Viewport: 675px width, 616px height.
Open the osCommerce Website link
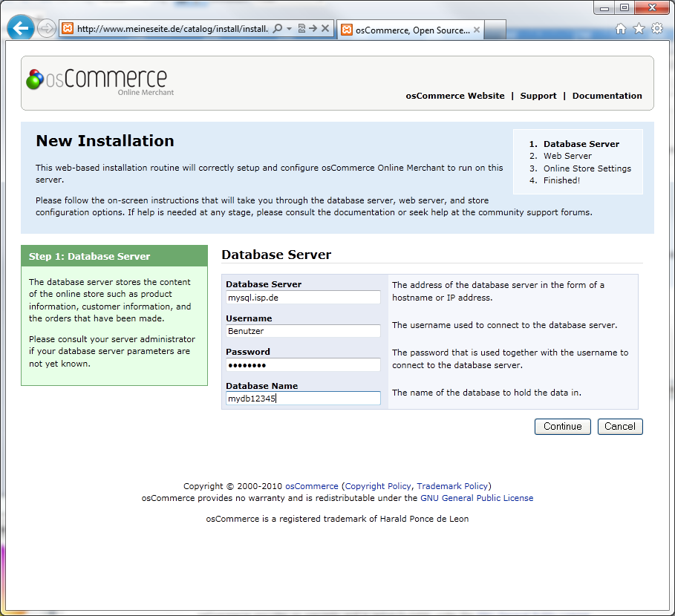[x=454, y=96]
